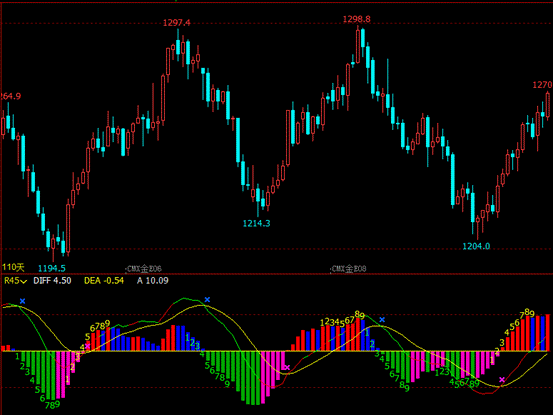The height and width of the screenshot is (415, 553).
Task: Click the DIFF 4.50 indicator value
Action: 52,281
